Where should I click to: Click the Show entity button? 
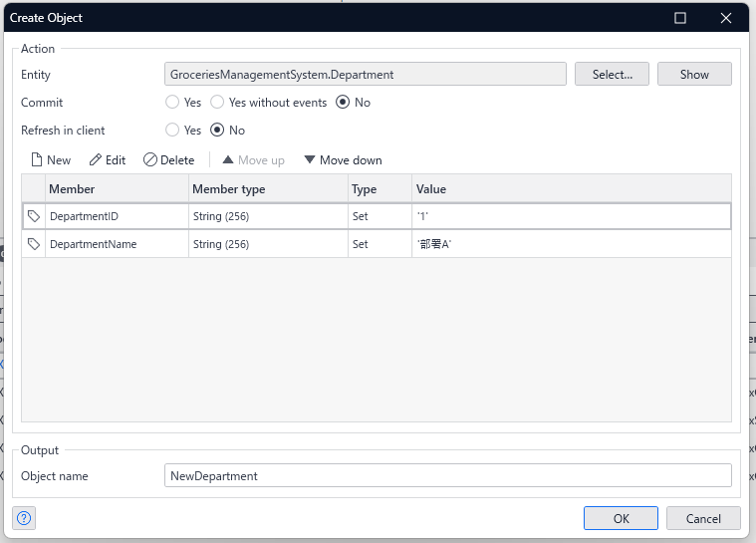coord(694,75)
